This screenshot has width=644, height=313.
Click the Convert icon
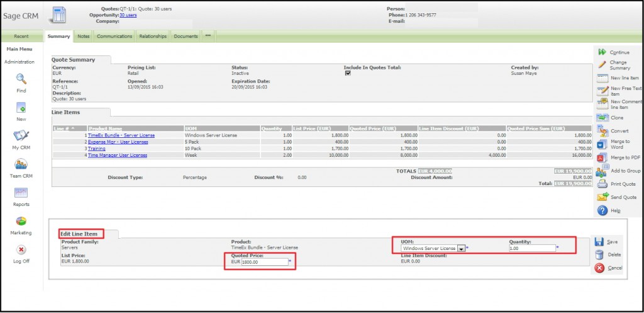602,131
